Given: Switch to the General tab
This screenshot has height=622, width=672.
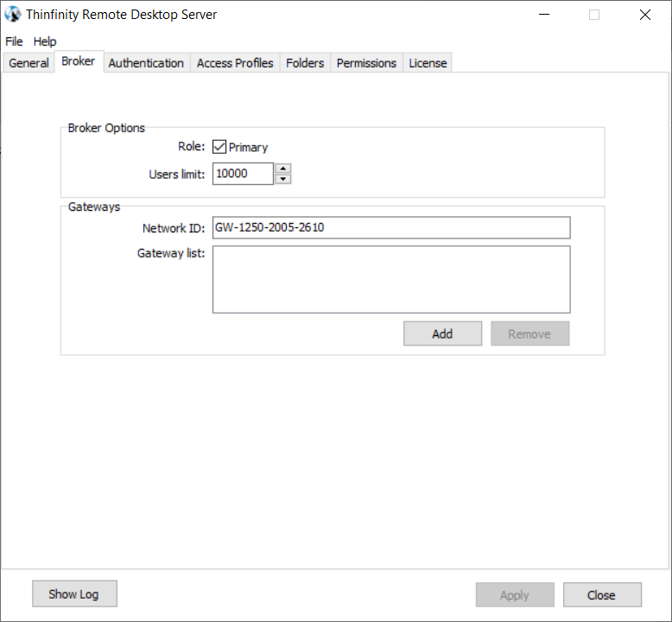Looking at the screenshot, I should 29,63.
